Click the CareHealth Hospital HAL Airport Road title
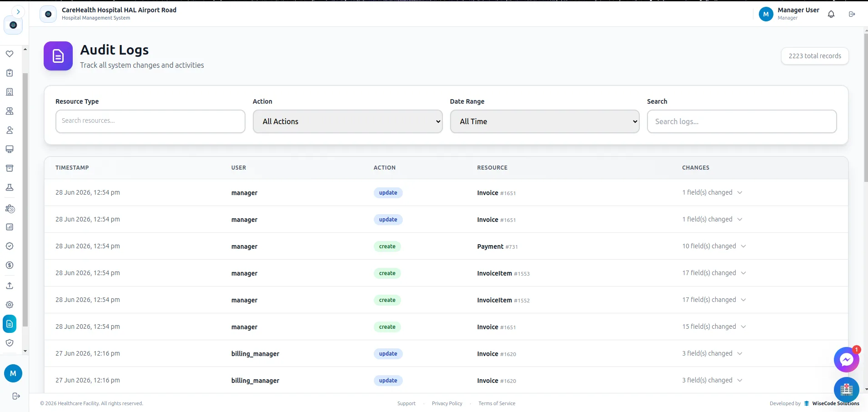The image size is (868, 412). coord(119,10)
